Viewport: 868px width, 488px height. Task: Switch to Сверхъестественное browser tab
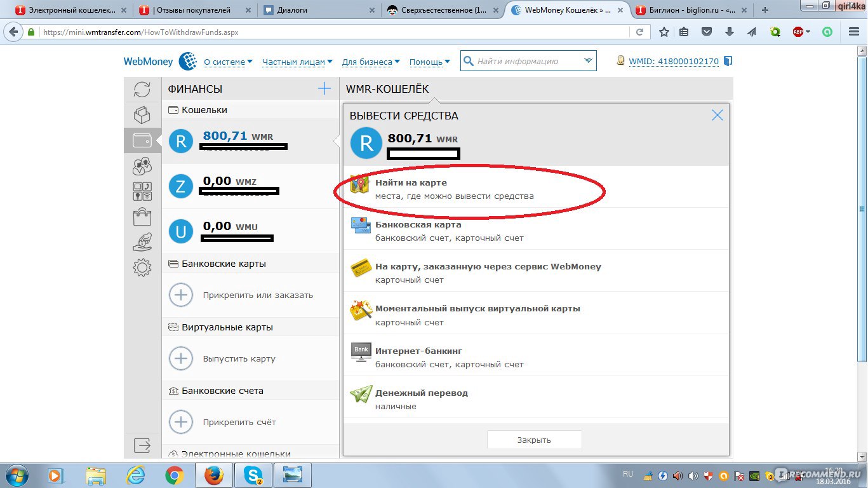[x=443, y=10]
